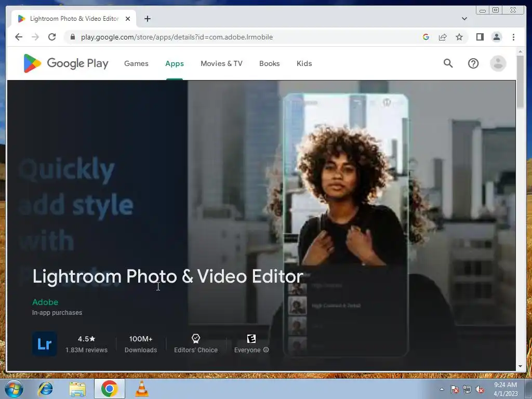Expand the tab search chevron
The image size is (532, 399).
point(464,19)
